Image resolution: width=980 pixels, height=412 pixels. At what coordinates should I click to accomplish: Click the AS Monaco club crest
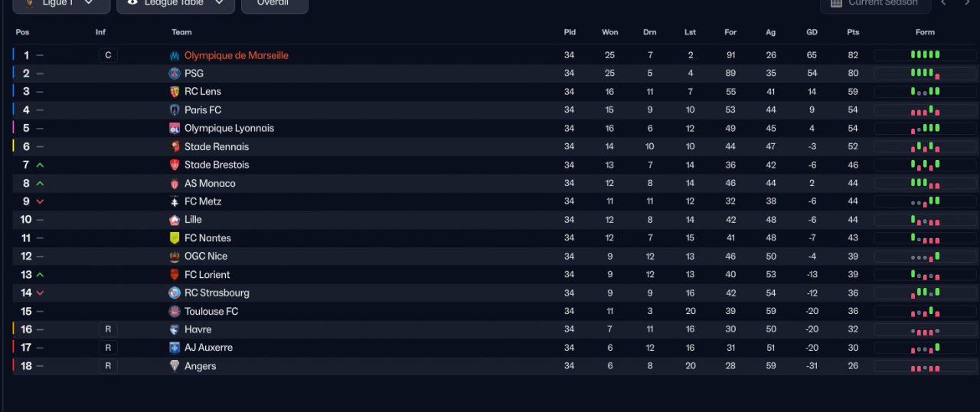(x=175, y=184)
